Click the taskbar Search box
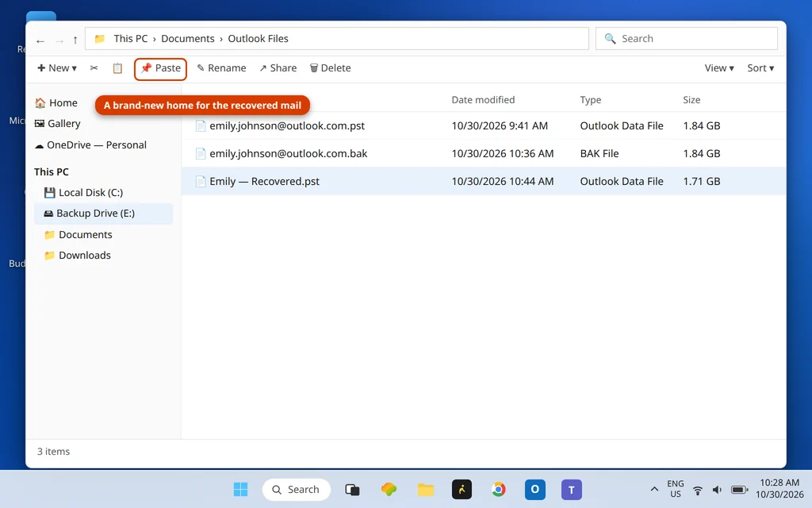Screen dimensions: 812x508 297,489
